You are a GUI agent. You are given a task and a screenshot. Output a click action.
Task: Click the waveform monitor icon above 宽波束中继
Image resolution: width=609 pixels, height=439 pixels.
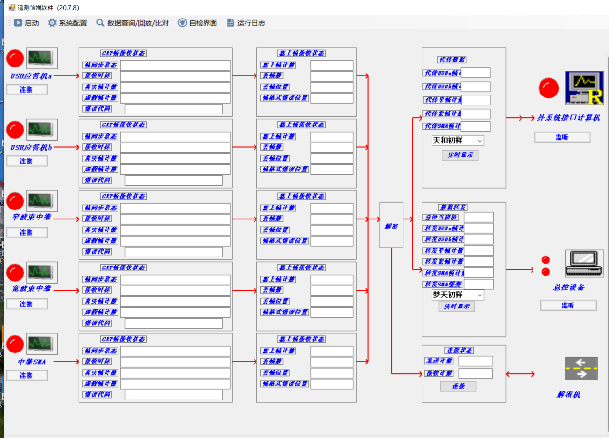[42, 272]
